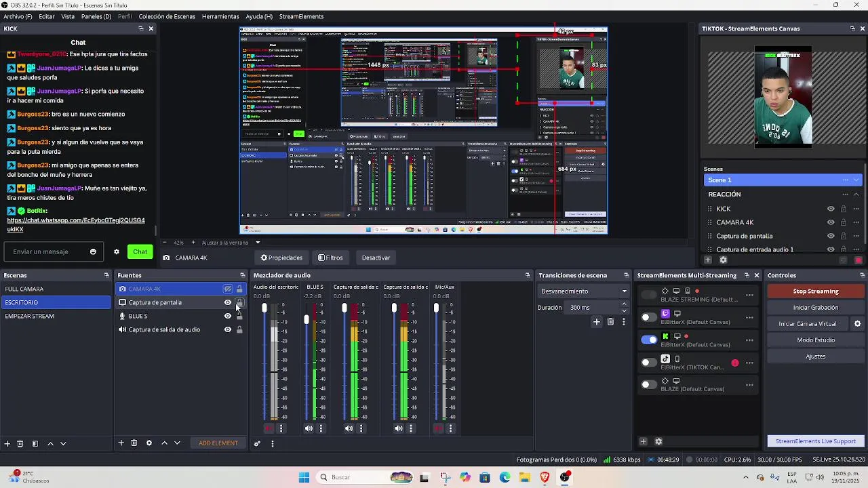Open scene filters icon in the Escenas toolbar

click(x=35, y=443)
